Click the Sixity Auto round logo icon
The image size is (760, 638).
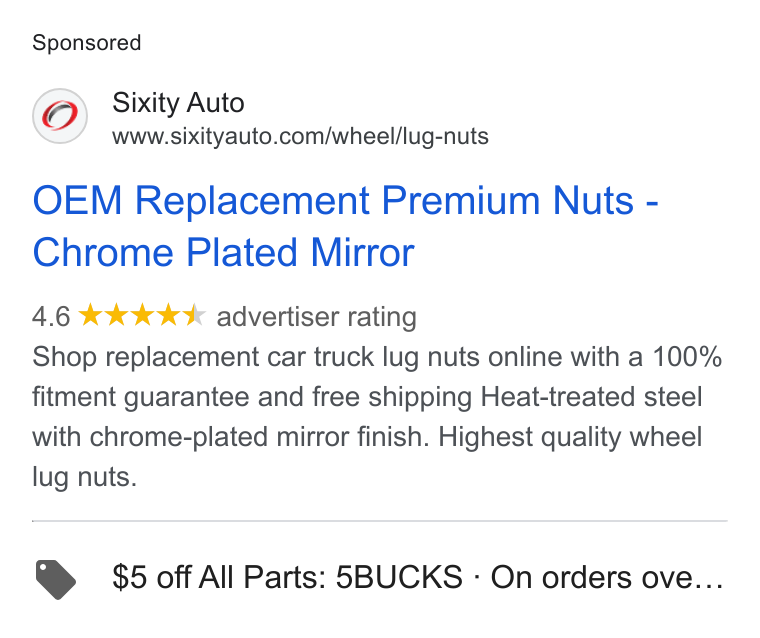60,116
